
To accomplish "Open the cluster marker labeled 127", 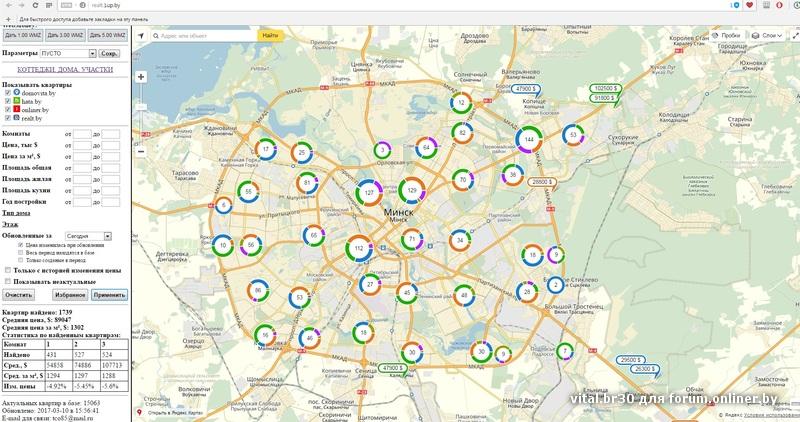I will (370, 191).
